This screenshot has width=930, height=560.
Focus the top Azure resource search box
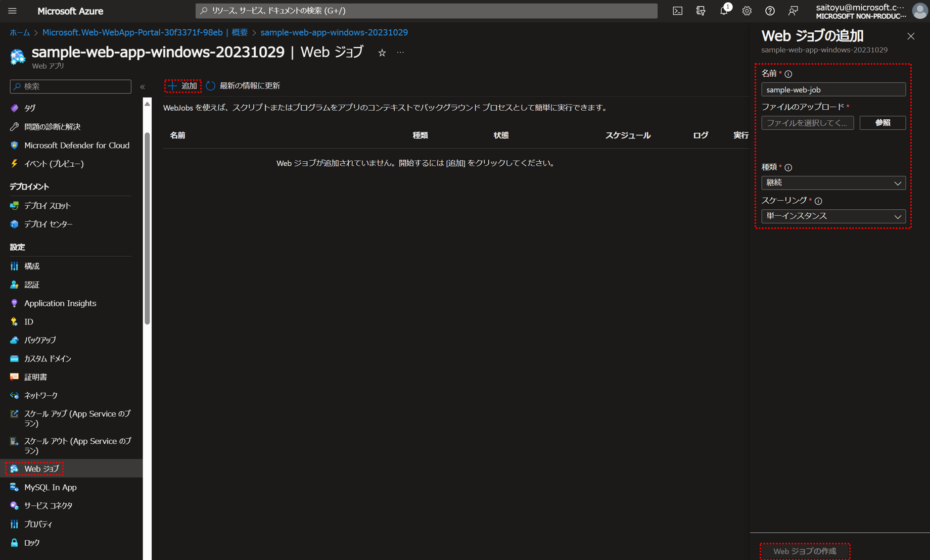pyautogui.click(x=427, y=11)
